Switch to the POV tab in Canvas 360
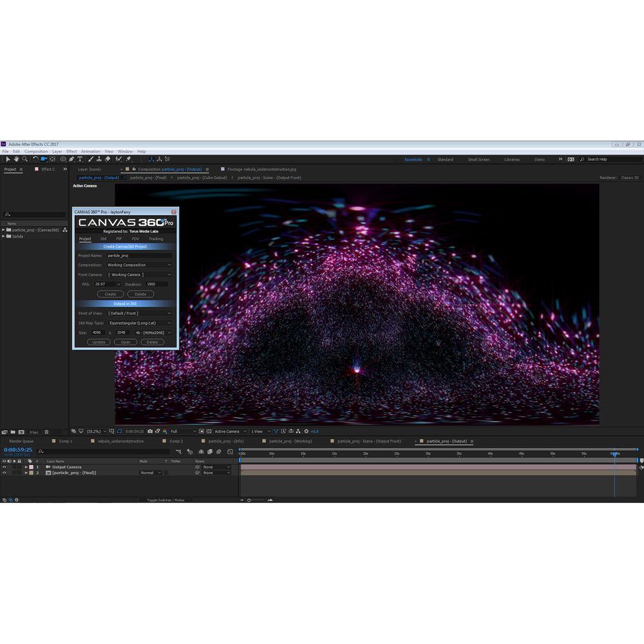Viewport: 644px width, 644px height. pyautogui.click(x=135, y=239)
